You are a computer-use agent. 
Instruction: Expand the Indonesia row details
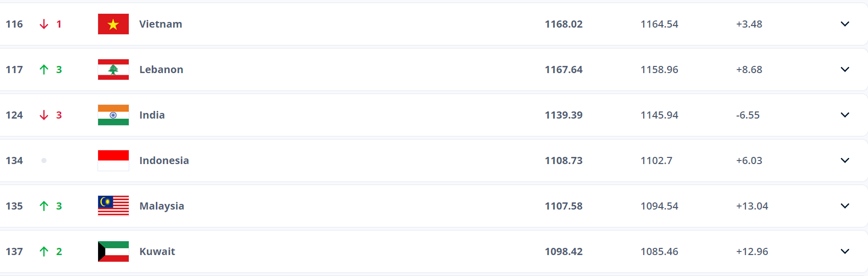(x=845, y=160)
